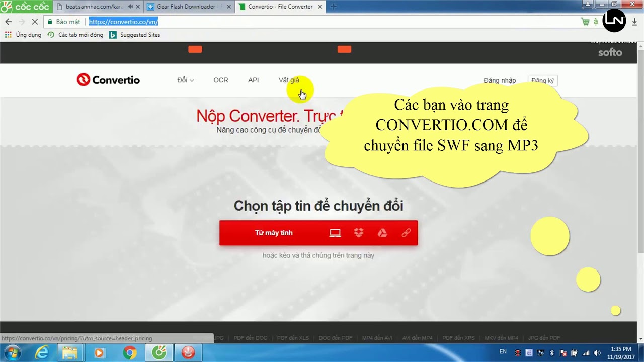Click MKV đến MP4 footer link
The height and width of the screenshot is (362, 644).
501,338
